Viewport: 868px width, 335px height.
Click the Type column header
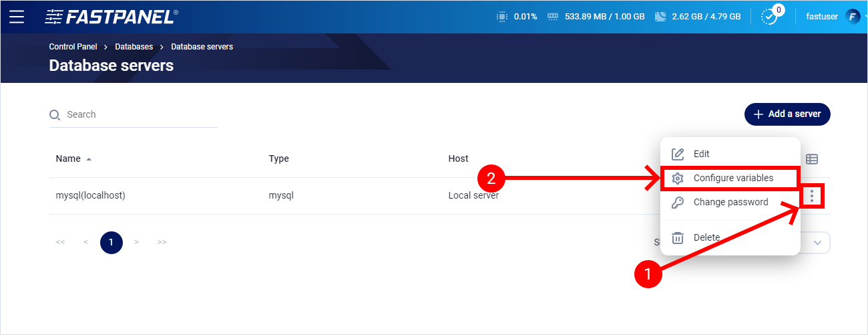(278, 159)
